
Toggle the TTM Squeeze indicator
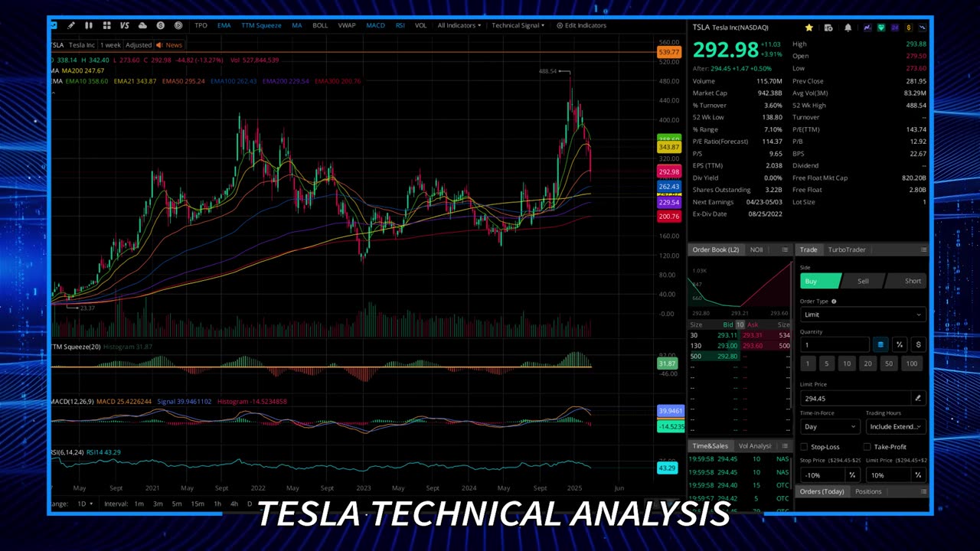tap(261, 25)
